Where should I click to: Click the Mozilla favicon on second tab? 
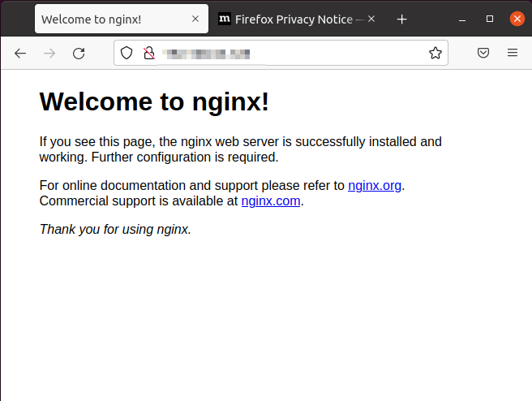[225, 19]
